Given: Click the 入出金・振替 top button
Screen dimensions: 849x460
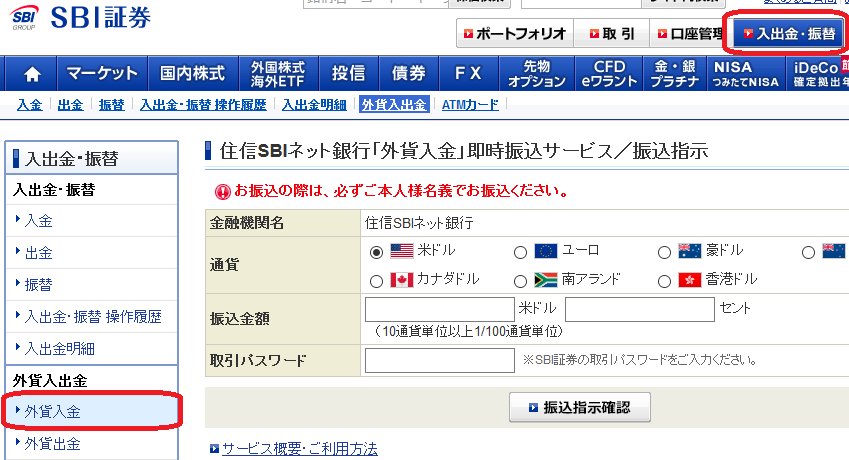Looking at the screenshot, I should (x=788, y=34).
